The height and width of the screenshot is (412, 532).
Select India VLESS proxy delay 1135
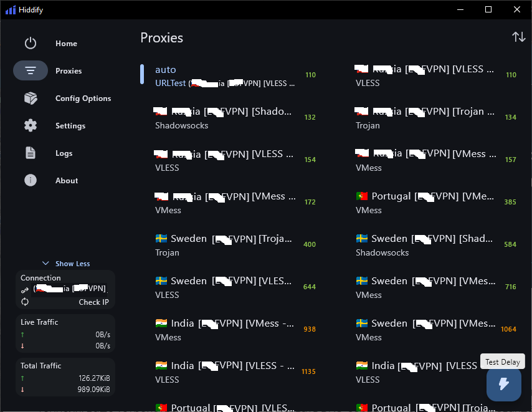point(234,372)
